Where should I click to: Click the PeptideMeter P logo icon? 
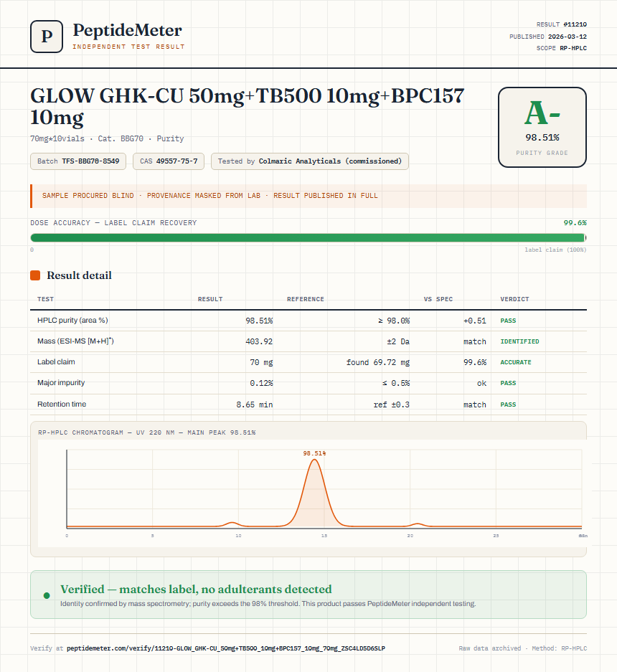tap(47, 37)
